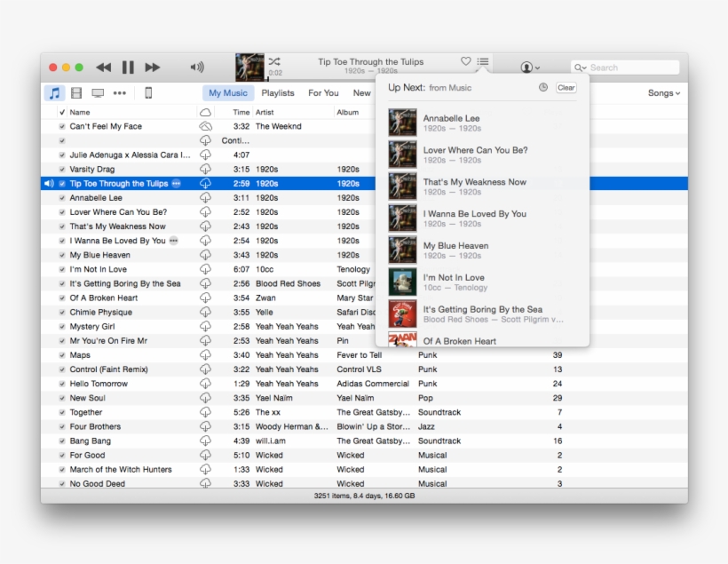This screenshot has height=564, width=728.
Task: Sort by the Name column header
Action: (80, 112)
